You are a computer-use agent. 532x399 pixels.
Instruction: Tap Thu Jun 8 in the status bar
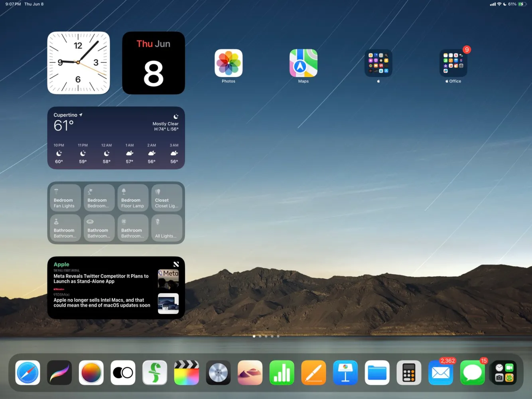(34, 4)
